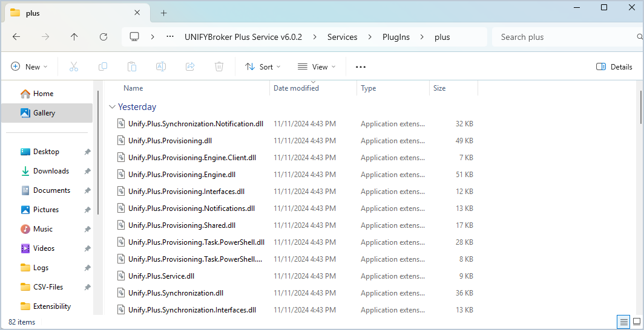Open Pictures in navigation pane
Viewport: 644px width, 330px height.
point(45,210)
